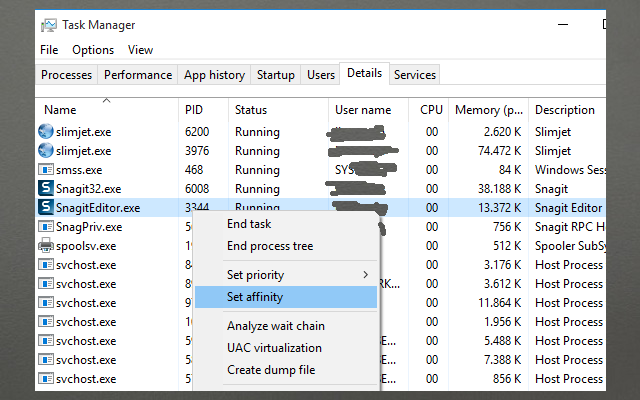This screenshot has height=400, width=640.
Task: Select End task in the context menu
Action: click(249, 224)
